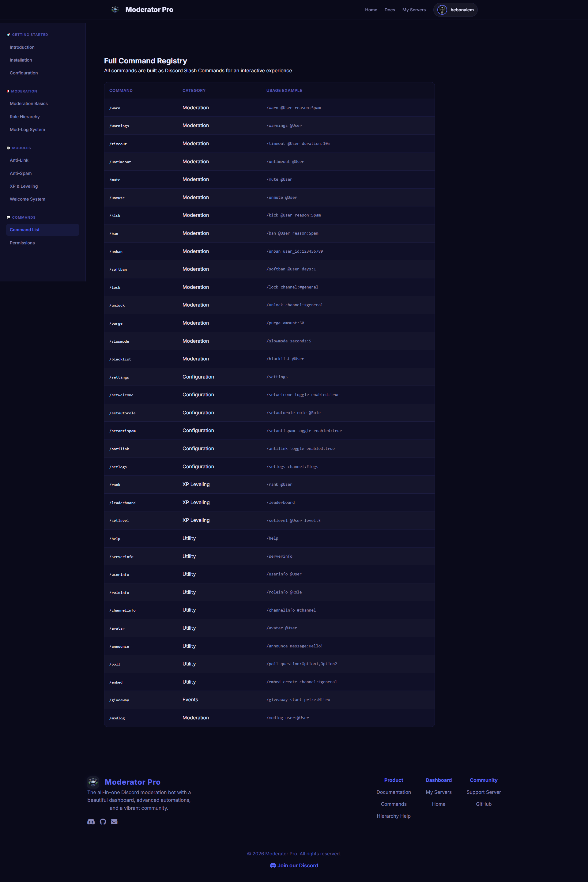The height and width of the screenshot is (882, 588).
Task: Click '/setwelcome toggle enabled:true' usage example
Action: coord(303,394)
